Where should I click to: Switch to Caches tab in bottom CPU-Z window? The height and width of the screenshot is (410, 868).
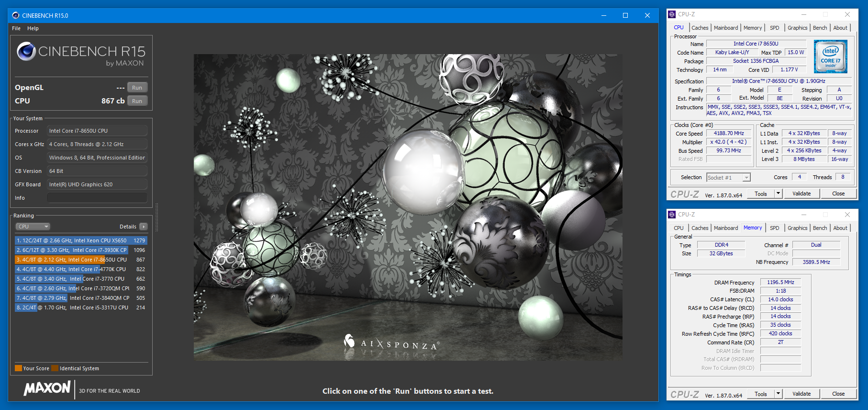click(x=700, y=228)
